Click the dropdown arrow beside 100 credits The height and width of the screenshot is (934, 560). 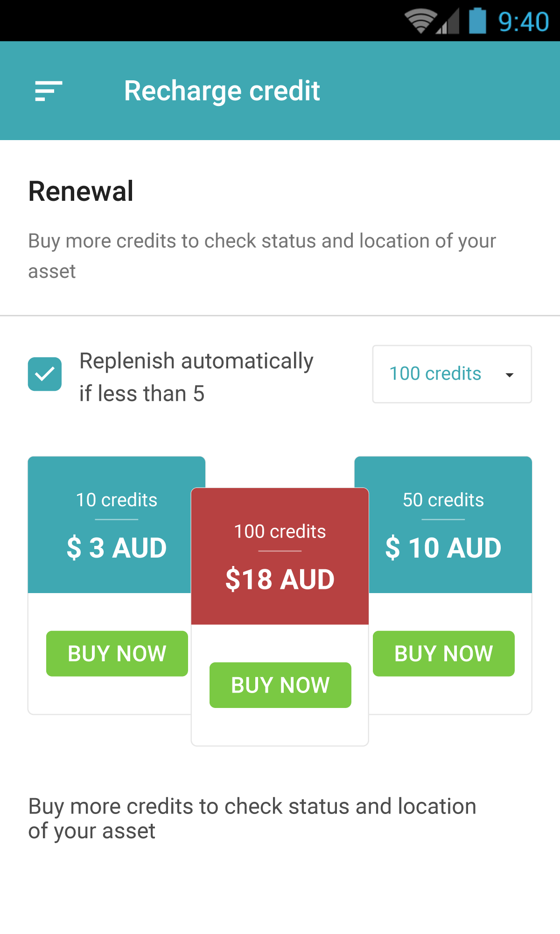[x=510, y=375]
